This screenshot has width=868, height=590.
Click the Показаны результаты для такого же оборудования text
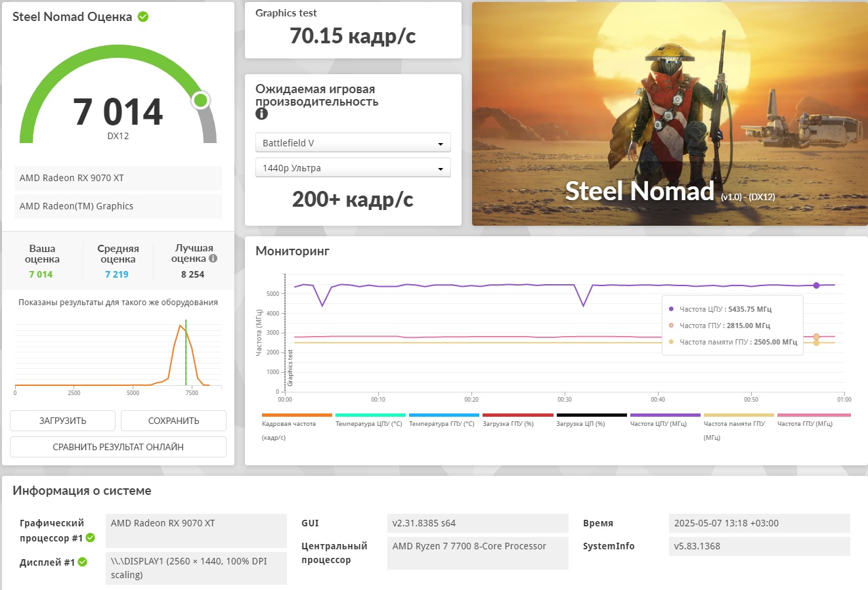click(x=118, y=303)
